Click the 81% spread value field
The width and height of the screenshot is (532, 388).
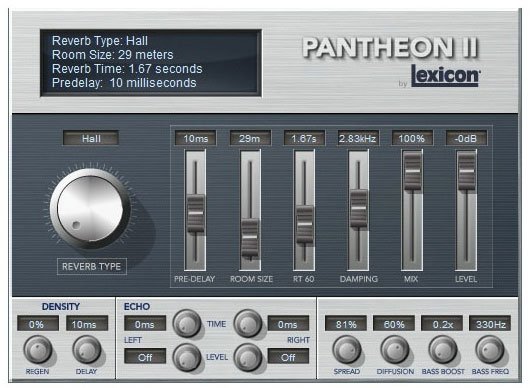click(346, 324)
